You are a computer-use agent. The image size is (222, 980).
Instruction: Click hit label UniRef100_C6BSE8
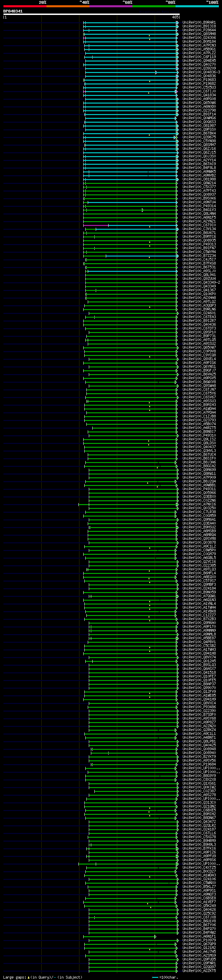click(199, 898)
